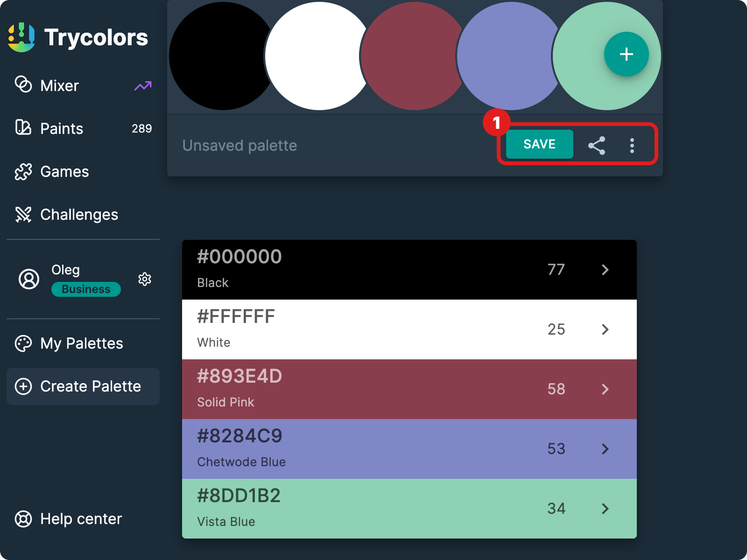The image size is (747, 560).
Task: Expand the #893E4D Solid Pink chevron
Action: coord(605,389)
